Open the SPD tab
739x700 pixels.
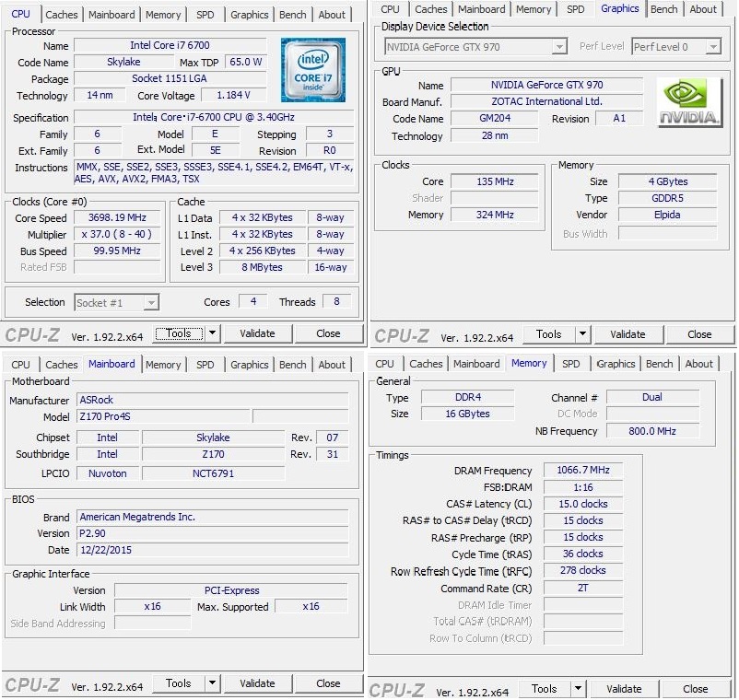(x=205, y=14)
